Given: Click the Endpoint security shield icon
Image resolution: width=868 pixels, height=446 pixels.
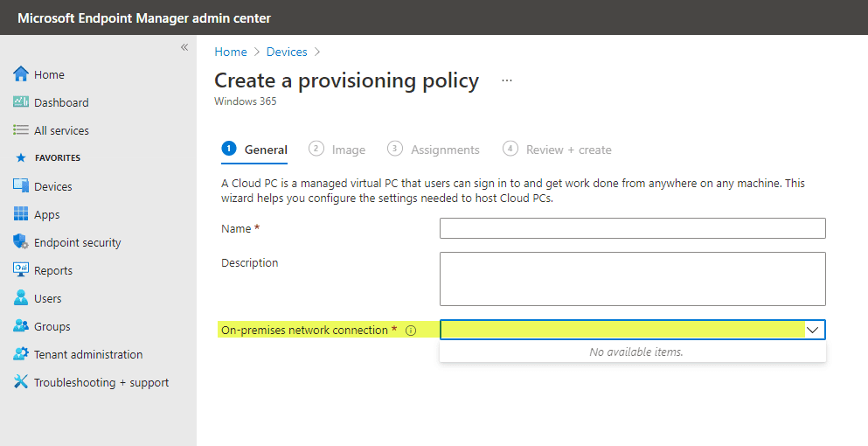Looking at the screenshot, I should click(x=20, y=241).
